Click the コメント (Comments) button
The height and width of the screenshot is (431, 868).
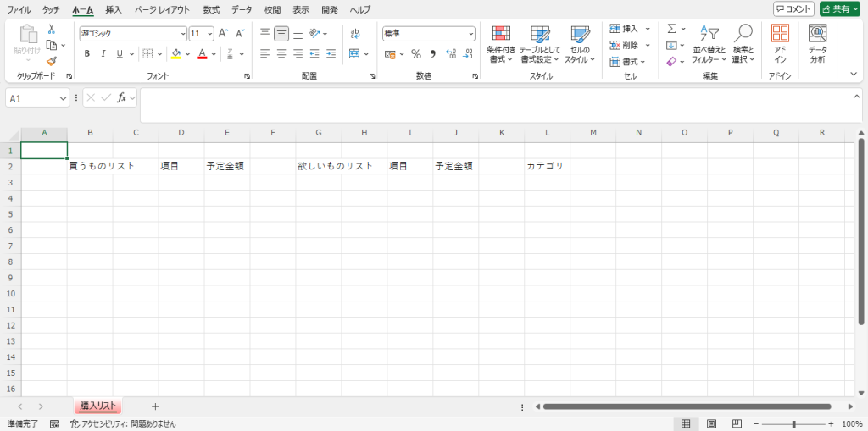pos(793,9)
